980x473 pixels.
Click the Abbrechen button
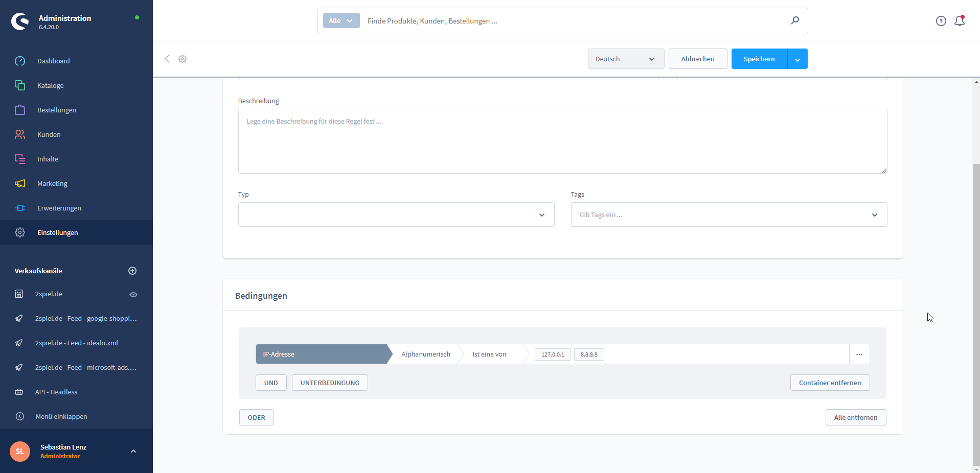pyautogui.click(x=698, y=59)
